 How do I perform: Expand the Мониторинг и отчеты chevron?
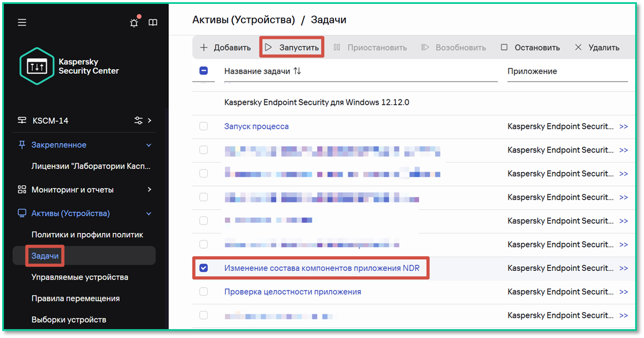click(x=149, y=189)
